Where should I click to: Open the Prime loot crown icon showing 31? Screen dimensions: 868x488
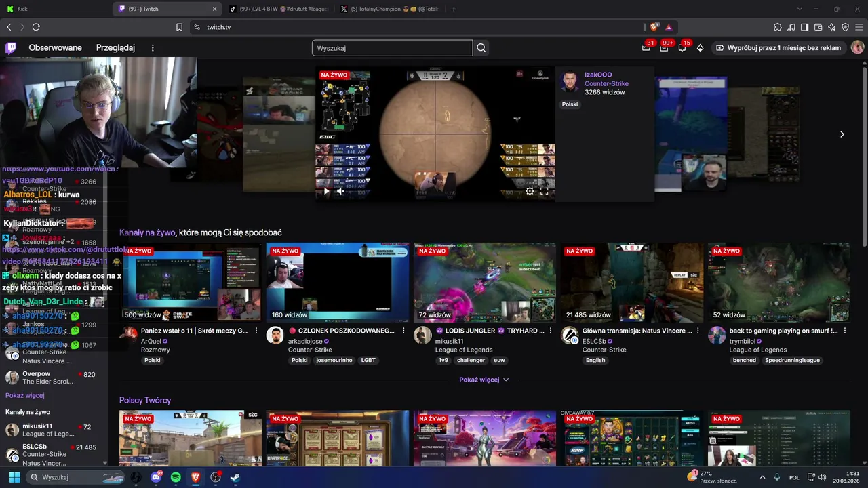(x=646, y=47)
